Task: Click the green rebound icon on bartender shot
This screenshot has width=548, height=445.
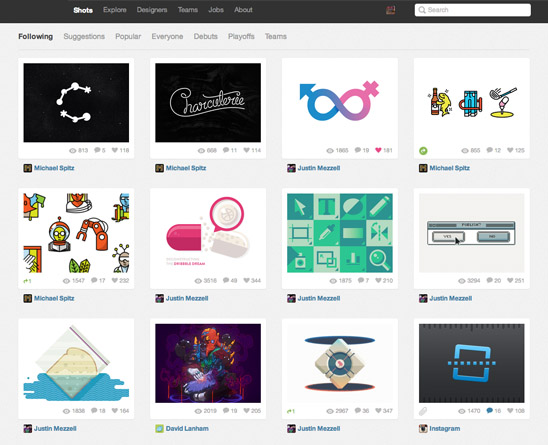Action: pos(423,151)
